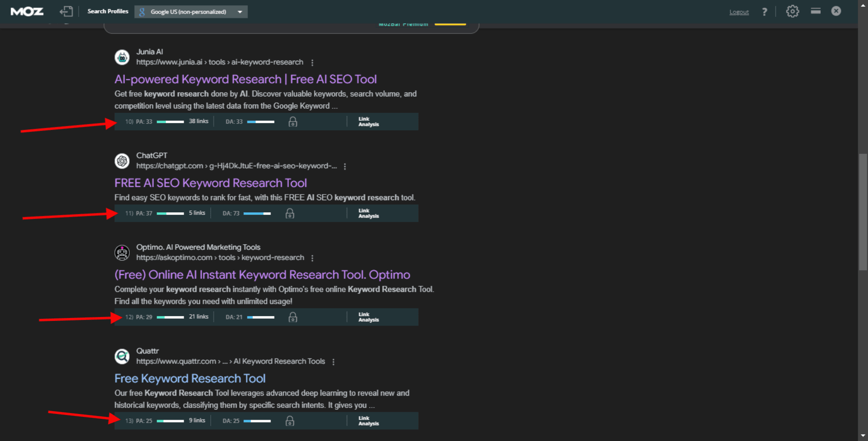868x441 pixels.
Task: Click the askoptimo.com URL breadcrumb
Action: [x=220, y=258]
